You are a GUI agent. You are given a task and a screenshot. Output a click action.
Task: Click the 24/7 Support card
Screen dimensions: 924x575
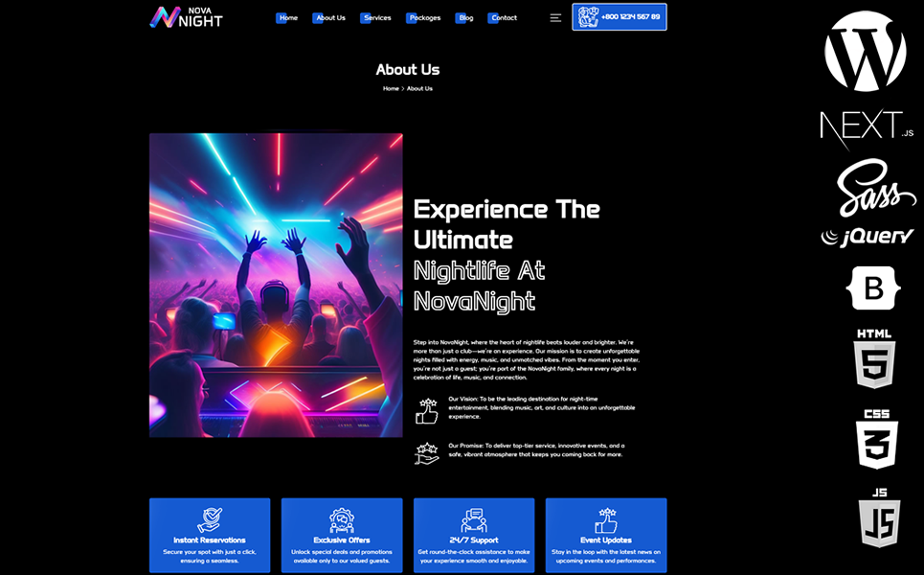tap(474, 536)
